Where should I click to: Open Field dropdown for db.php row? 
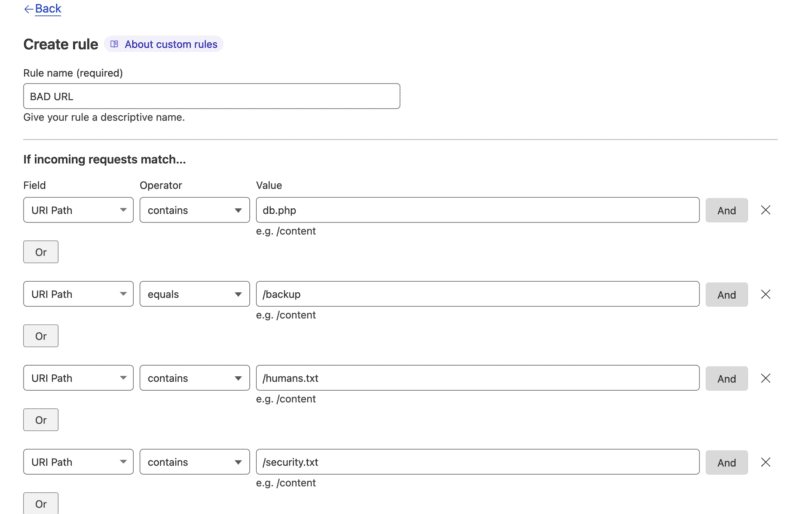point(78,210)
